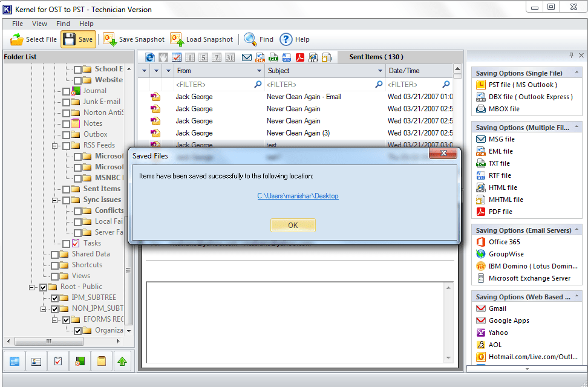The width and height of the screenshot is (588, 387).
Task: Open the tasks clipboard view icon
Action: tap(57, 361)
